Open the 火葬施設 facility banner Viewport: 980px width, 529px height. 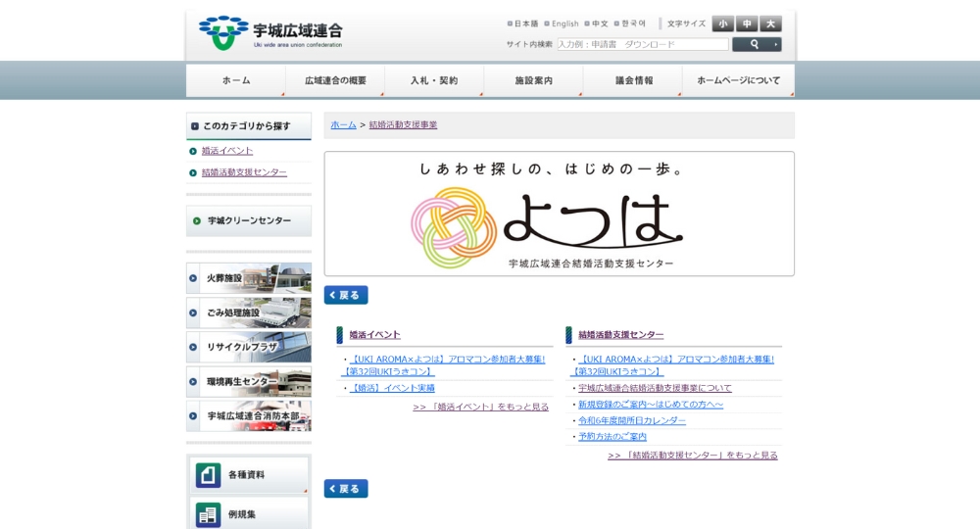tap(249, 278)
